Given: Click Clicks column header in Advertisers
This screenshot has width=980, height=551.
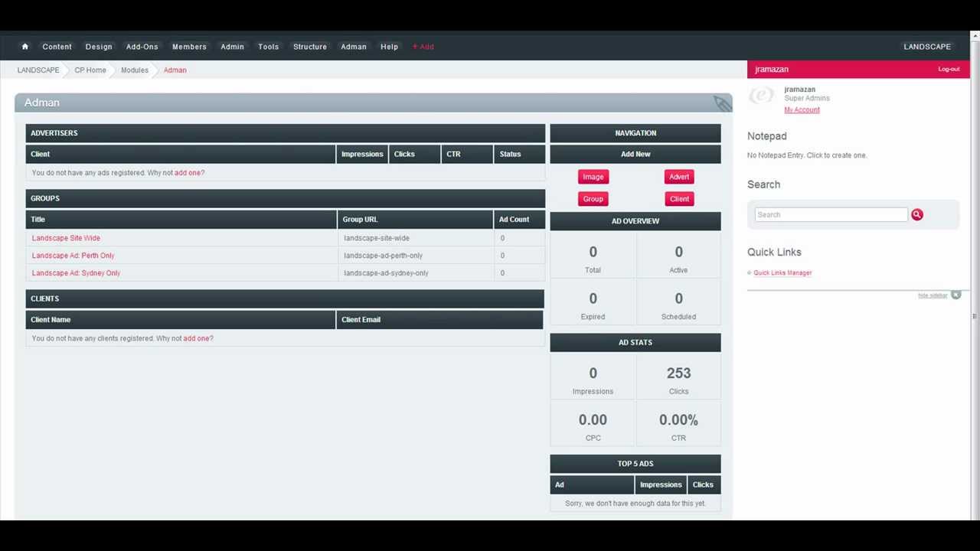Looking at the screenshot, I should (x=415, y=155).
